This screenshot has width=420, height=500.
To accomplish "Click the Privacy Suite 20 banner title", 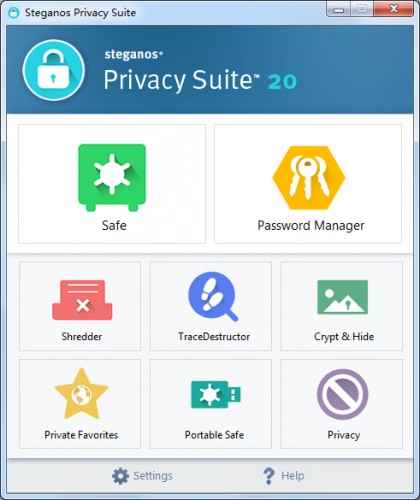I will pos(200,80).
